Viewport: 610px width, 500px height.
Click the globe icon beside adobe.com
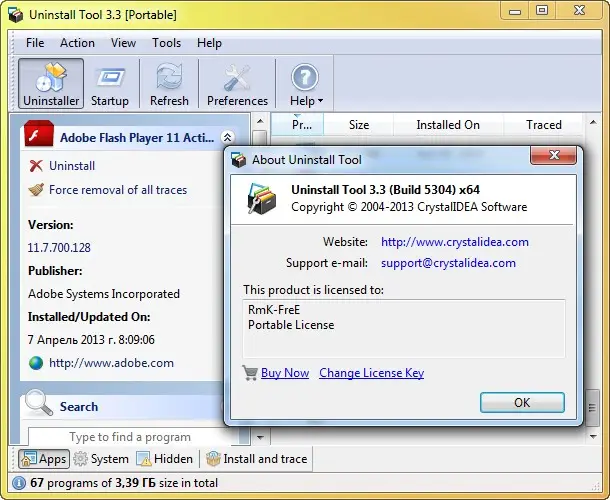[36, 363]
